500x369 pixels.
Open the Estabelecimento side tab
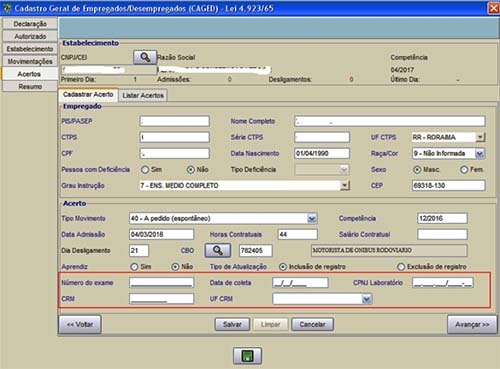[30, 49]
